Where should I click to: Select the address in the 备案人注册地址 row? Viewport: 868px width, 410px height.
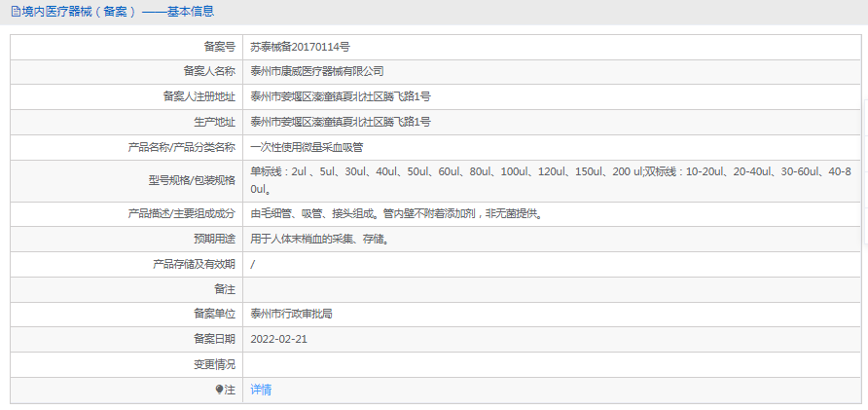[x=341, y=96]
